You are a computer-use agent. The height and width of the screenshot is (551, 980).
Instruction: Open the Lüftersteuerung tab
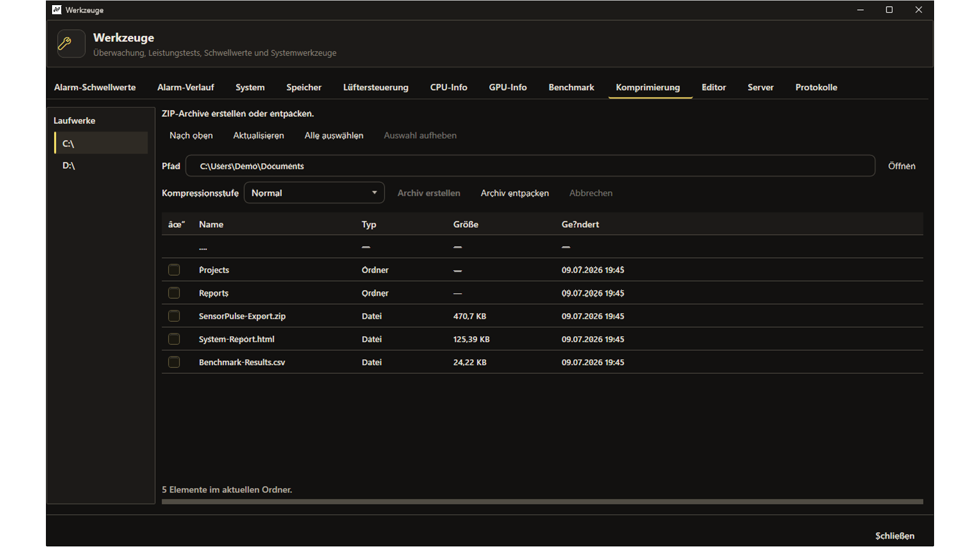point(376,87)
